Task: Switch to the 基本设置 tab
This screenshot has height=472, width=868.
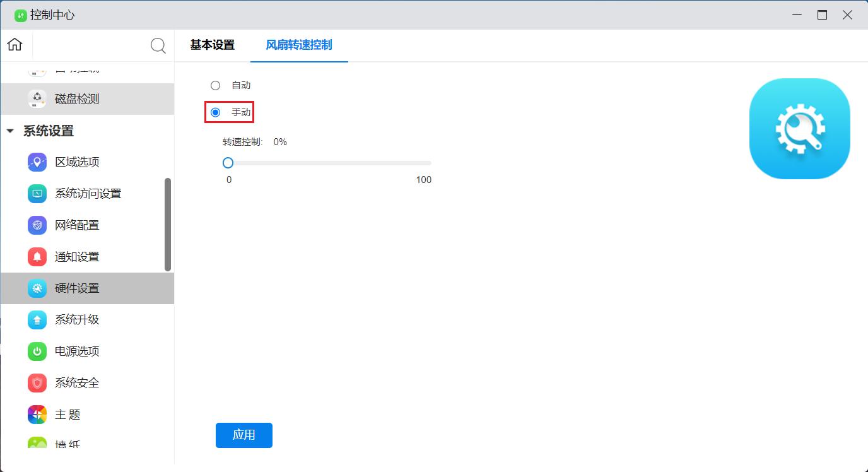Action: 212,45
